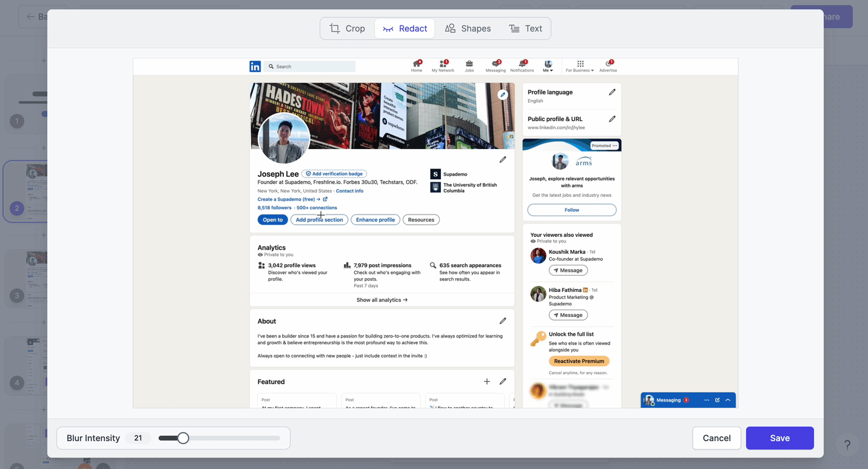868x469 pixels.
Task: Click the Add profile section button
Action: [x=319, y=220]
